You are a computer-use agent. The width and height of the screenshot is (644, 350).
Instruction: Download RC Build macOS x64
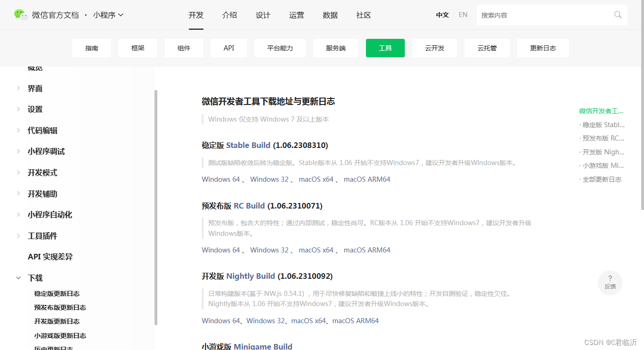[x=316, y=250]
